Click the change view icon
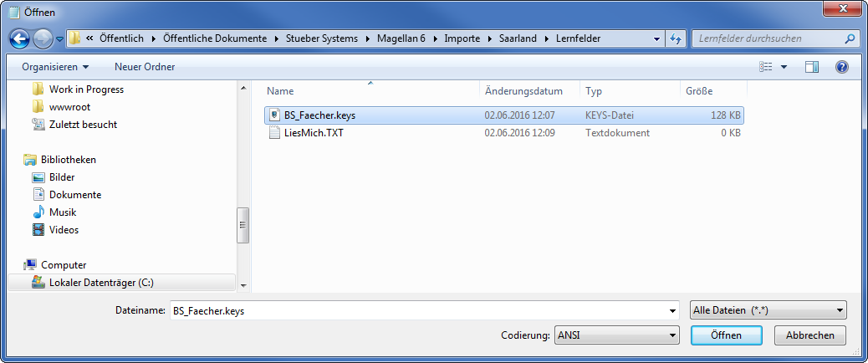 click(x=766, y=67)
